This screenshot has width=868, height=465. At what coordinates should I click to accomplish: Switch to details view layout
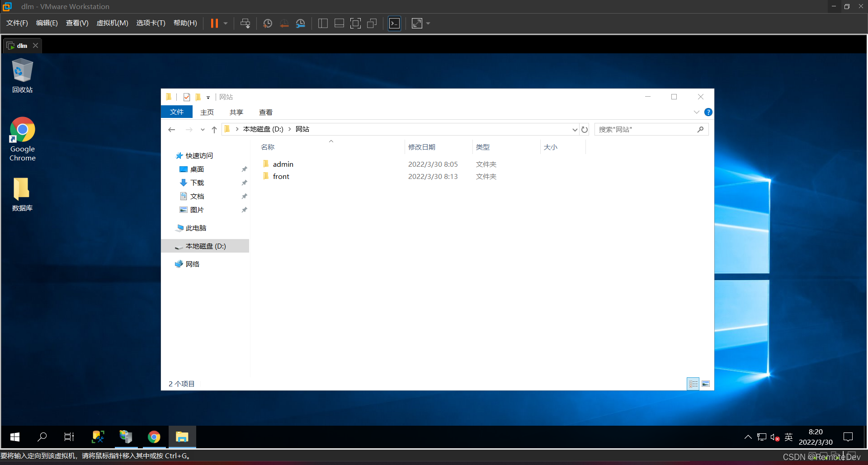point(693,384)
